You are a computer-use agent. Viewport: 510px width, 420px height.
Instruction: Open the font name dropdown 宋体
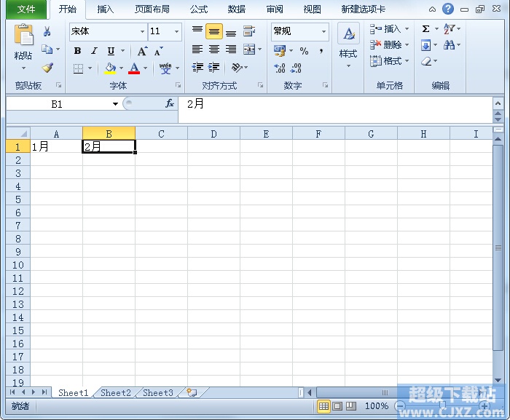point(142,31)
